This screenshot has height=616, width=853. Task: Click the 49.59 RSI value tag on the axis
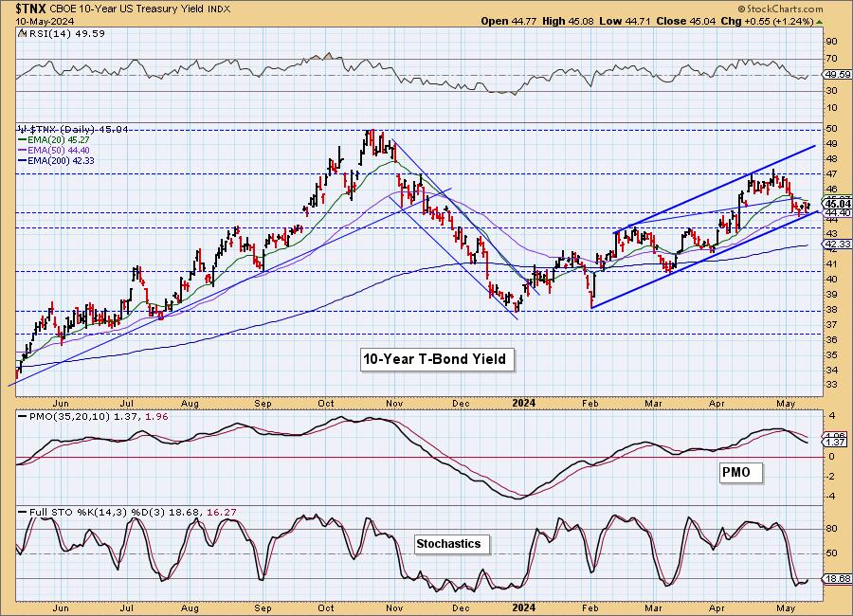click(839, 75)
